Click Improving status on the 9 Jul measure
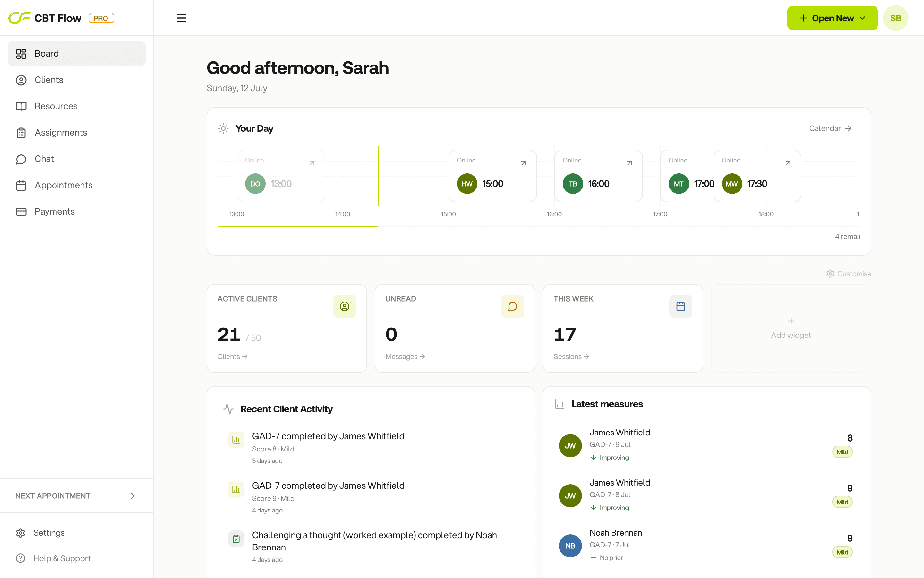 (609, 458)
